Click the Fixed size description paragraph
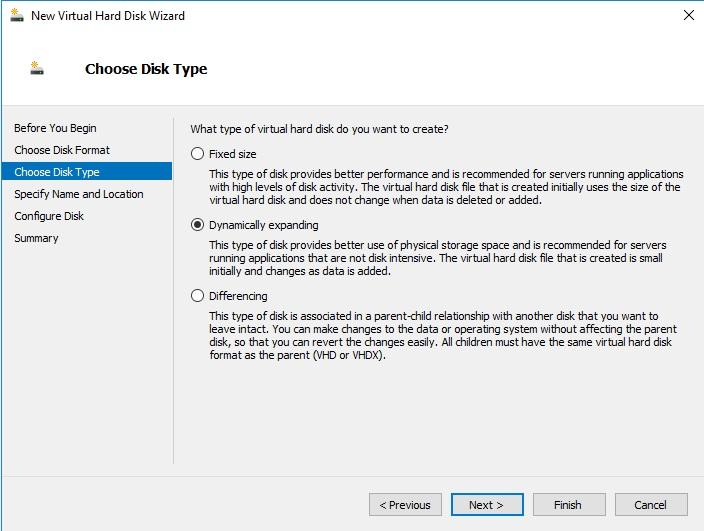 click(x=445, y=187)
